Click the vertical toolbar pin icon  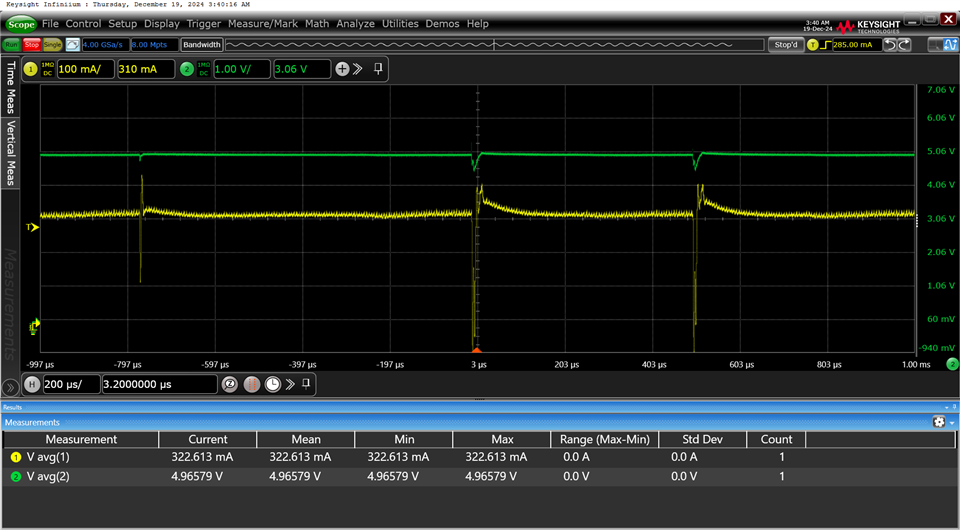[x=378, y=69]
